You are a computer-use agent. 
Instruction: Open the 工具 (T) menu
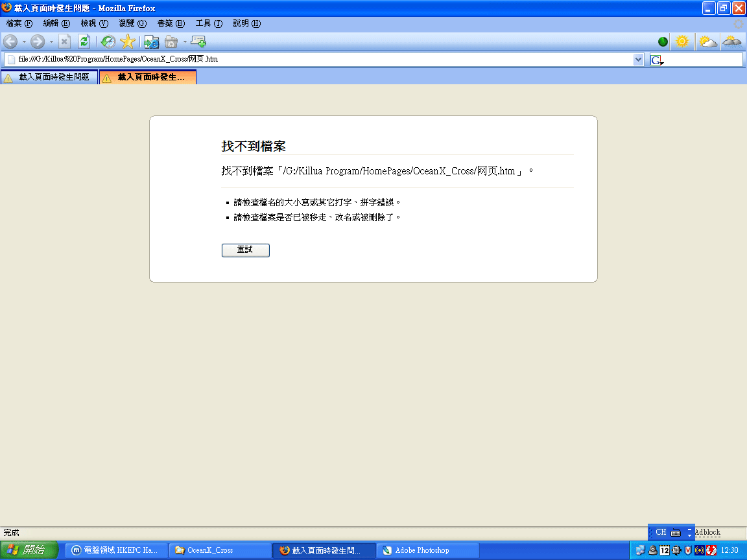tap(209, 23)
